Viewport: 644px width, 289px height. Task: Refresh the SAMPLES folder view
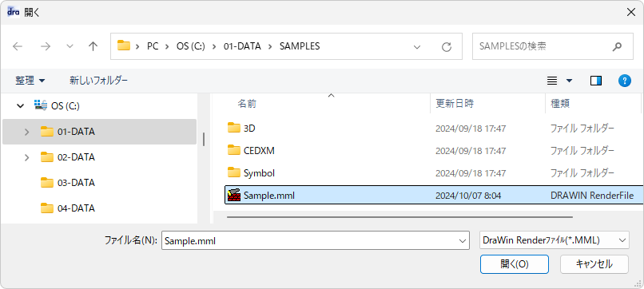tap(447, 47)
